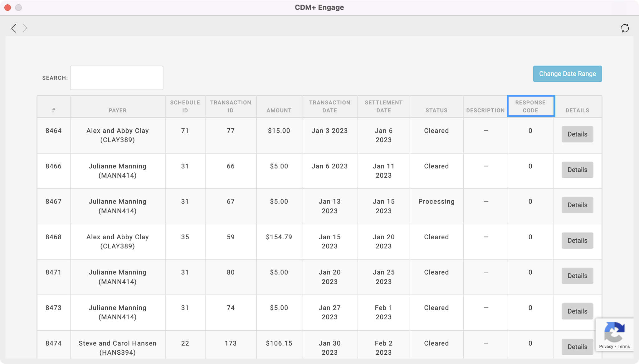This screenshot has height=364, width=639.
Task: Sort table by Payer column header
Action: point(118,110)
